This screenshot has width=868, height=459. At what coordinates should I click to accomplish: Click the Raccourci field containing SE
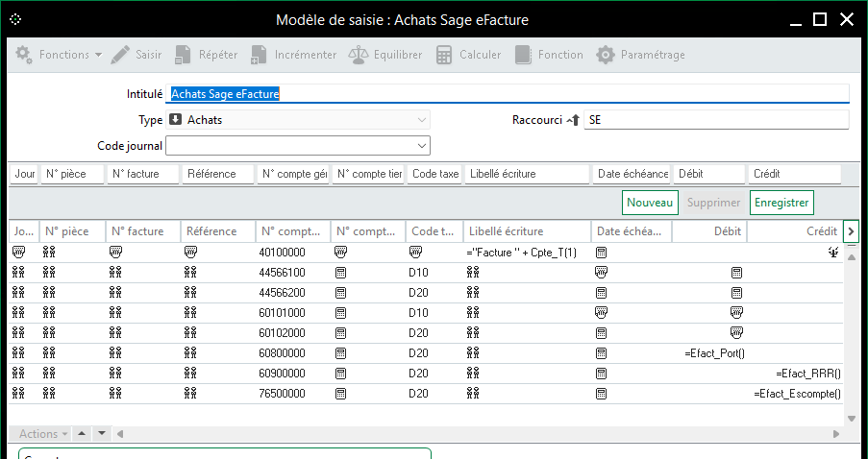click(x=716, y=120)
